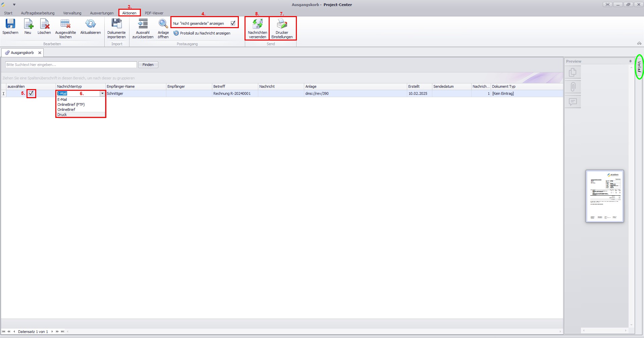This screenshot has height=338, width=644.
Task: Refresh list with the Aktualisieren icon
Action: (90, 24)
